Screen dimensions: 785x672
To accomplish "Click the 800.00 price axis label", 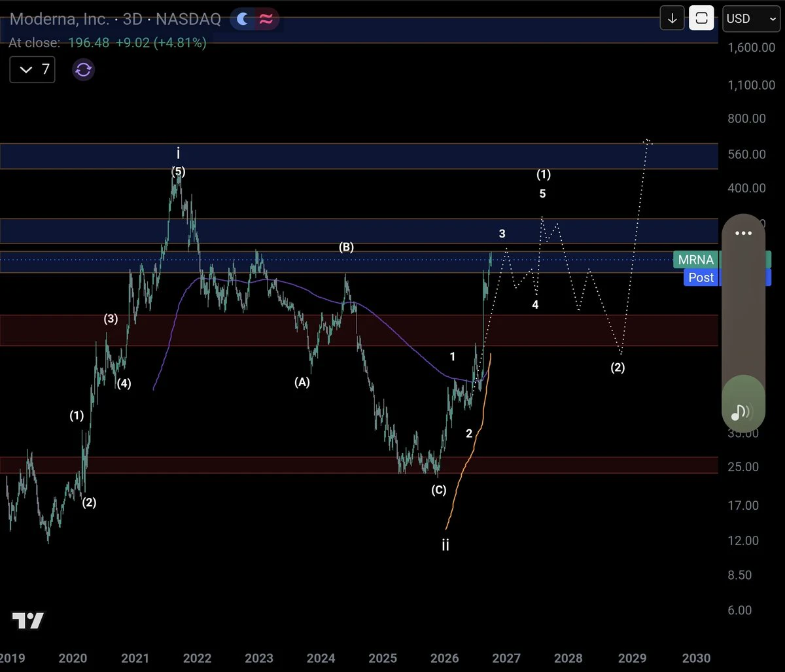I will pyautogui.click(x=746, y=118).
